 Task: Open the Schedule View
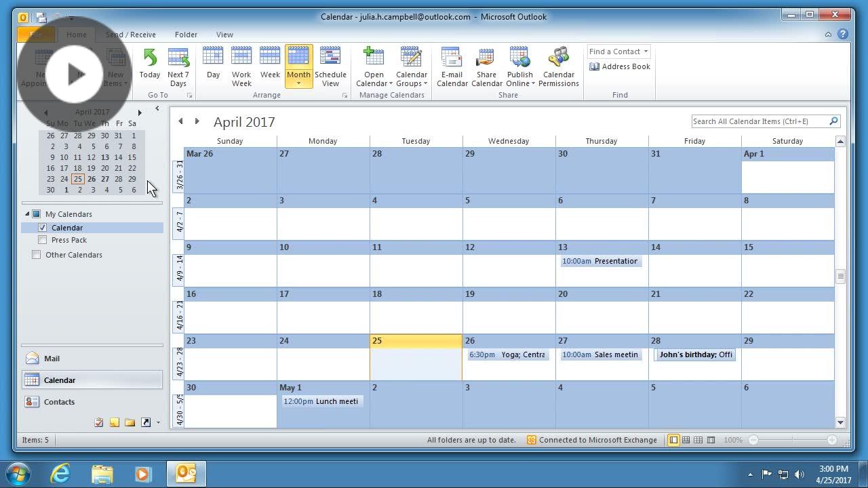(x=330, y=64)
